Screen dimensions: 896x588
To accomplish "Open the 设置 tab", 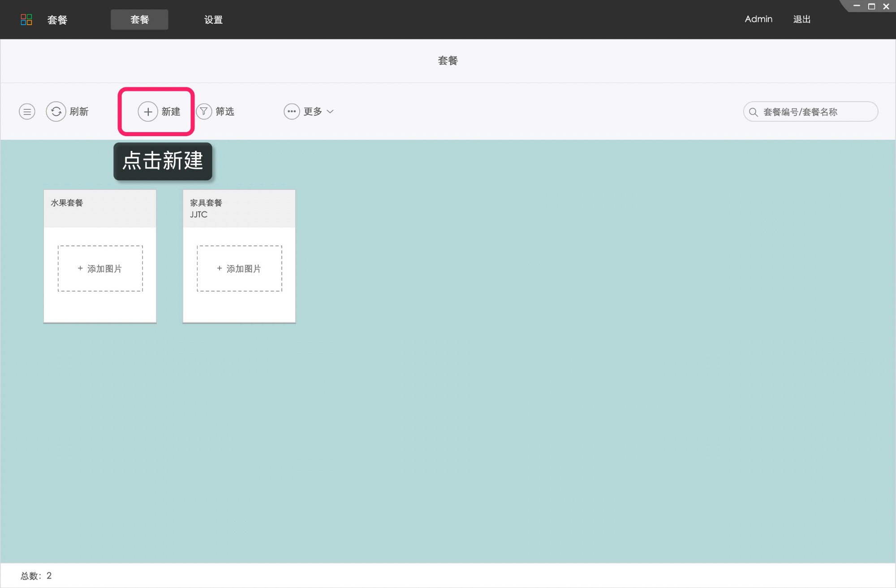I will (213, 19).
